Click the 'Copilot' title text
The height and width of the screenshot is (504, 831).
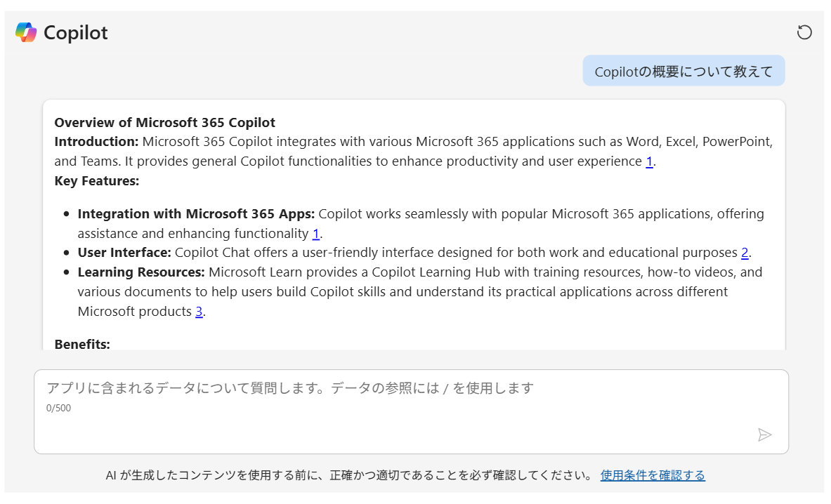pyautogui.click(x=76, y=33)
